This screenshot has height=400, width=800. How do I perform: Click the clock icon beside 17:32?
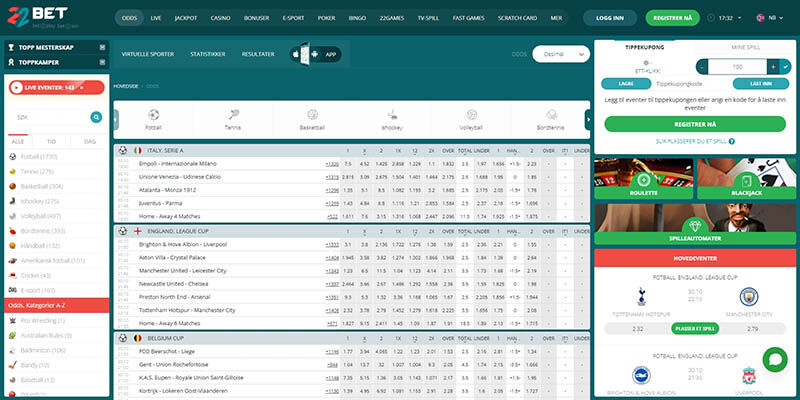[x=711, y=18]
